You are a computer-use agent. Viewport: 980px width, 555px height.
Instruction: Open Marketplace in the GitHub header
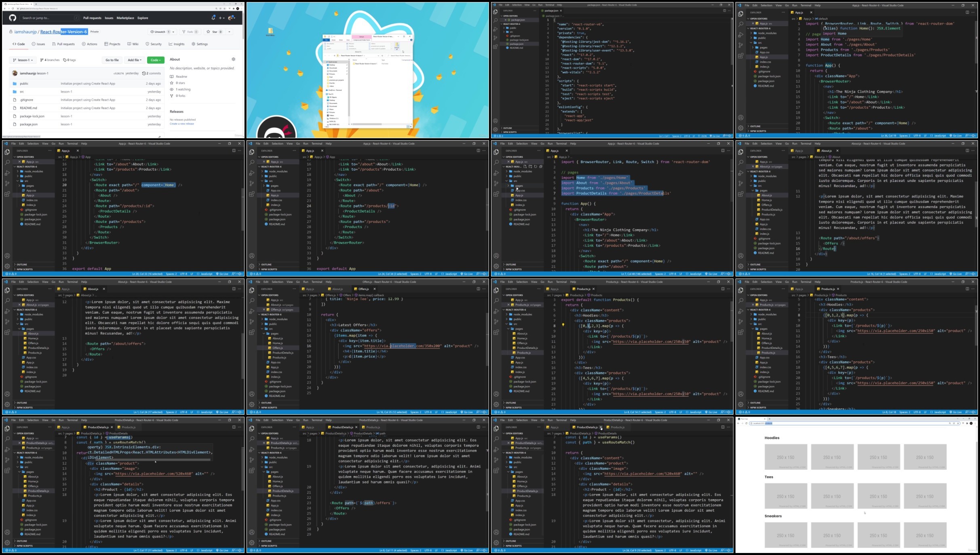click(x=125, y=18)
